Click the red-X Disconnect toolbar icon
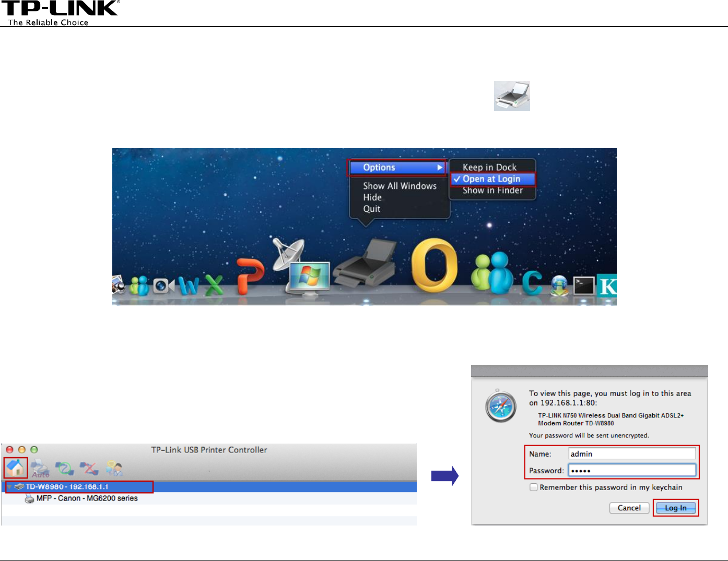 [89, 468]
